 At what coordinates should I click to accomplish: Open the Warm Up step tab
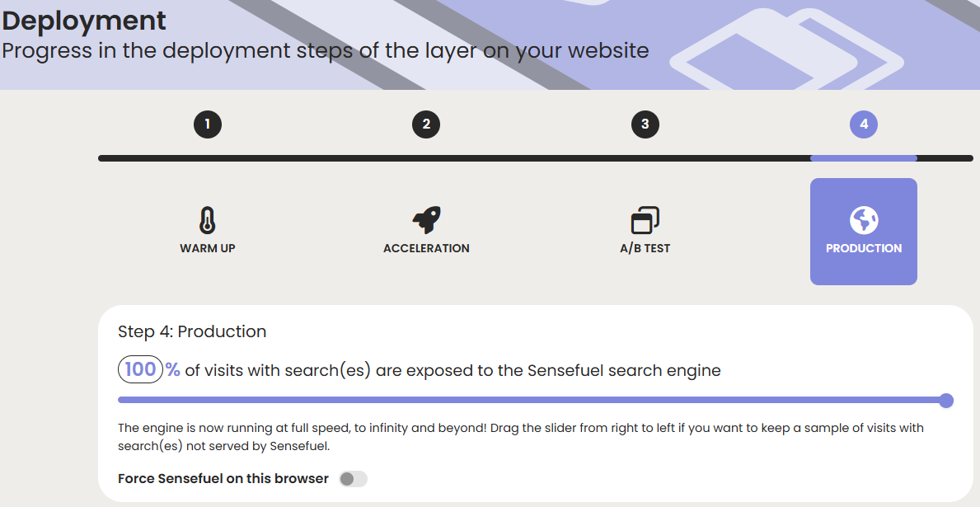(208, 232)
